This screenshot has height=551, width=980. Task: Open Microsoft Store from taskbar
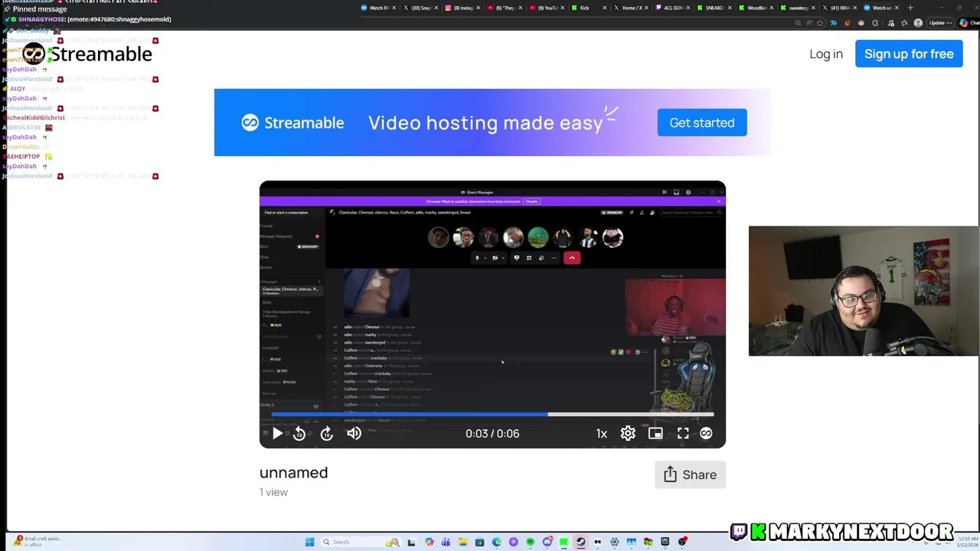(479, 542)
